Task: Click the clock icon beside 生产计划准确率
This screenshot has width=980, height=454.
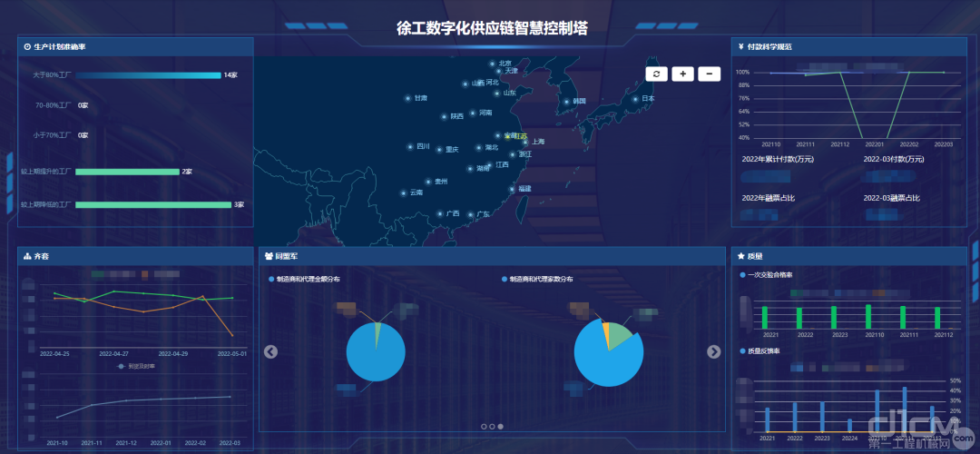Action: pyautogui.click(x=27, y=47)
